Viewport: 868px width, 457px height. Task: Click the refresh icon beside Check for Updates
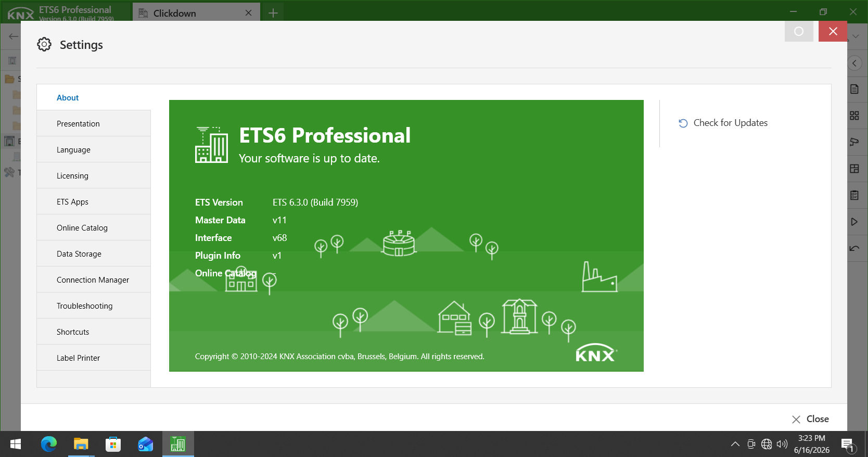683,123
